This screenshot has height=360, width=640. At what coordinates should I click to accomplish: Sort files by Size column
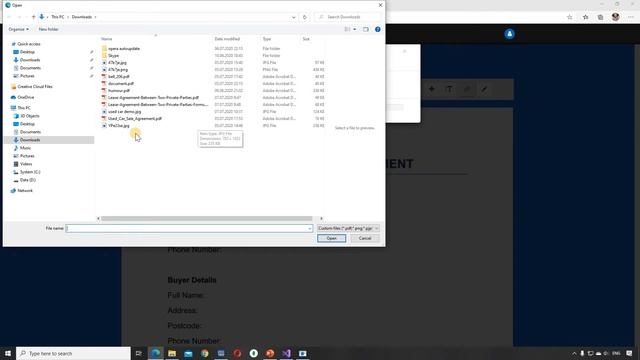click(x=306, y=39)
